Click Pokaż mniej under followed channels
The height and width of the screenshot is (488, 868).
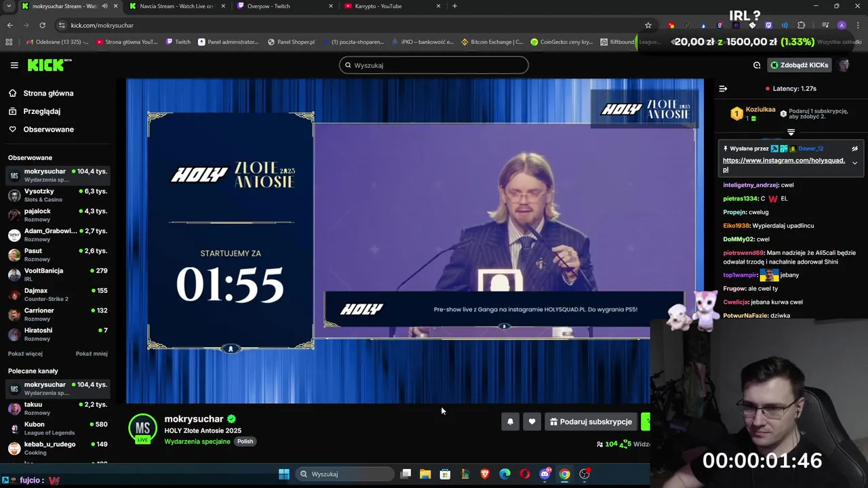pos(92,354)
